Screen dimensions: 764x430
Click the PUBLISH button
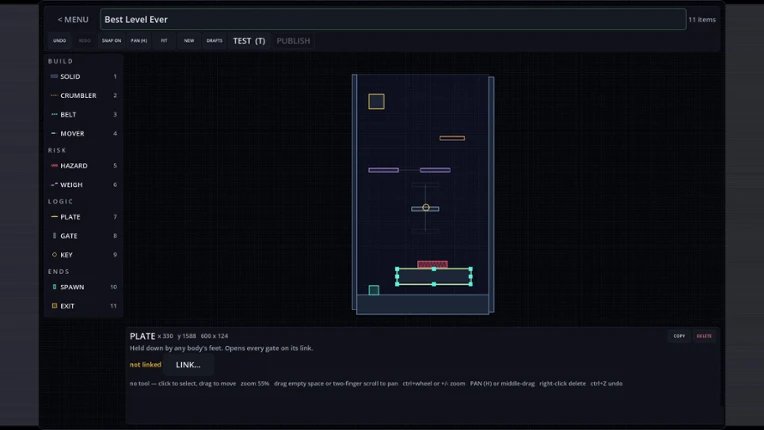[293, 41]
